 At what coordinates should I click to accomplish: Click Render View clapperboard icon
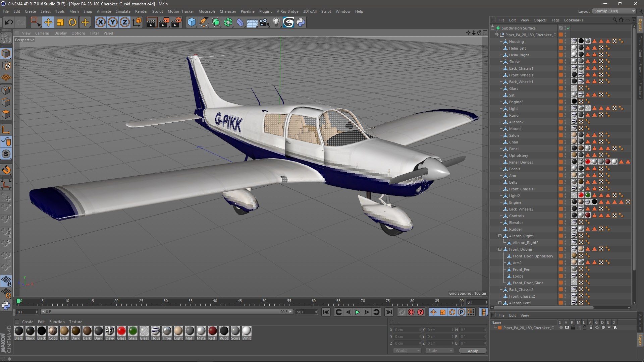151,22
